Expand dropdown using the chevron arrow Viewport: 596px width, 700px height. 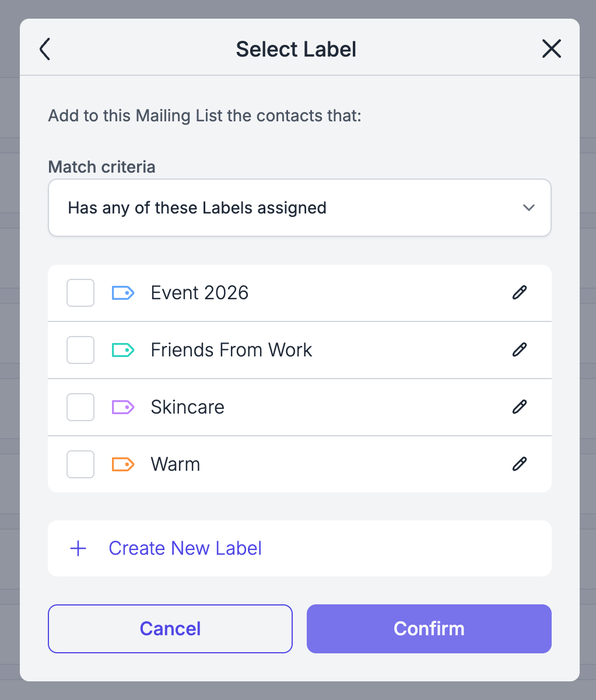tap(529, 208)
